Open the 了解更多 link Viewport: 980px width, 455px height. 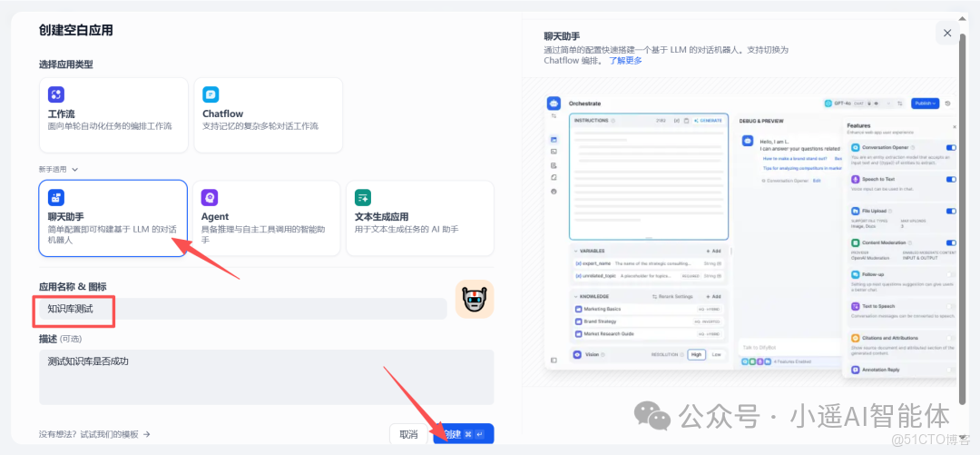pyautogui.click(x=625, y=61)
